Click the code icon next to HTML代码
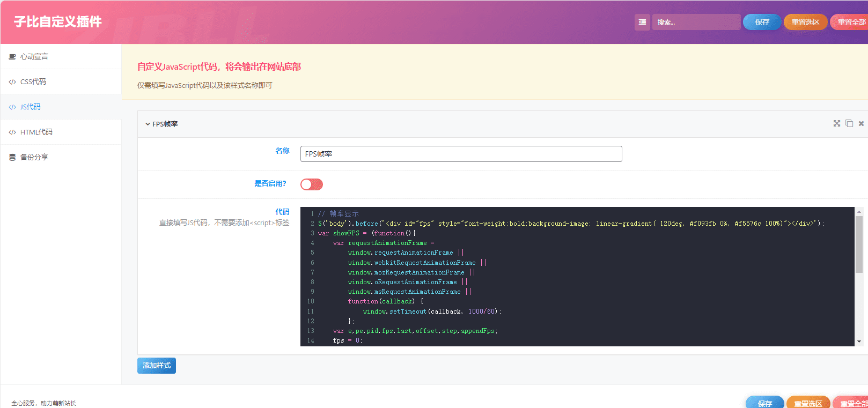 (x=12, y=132)
